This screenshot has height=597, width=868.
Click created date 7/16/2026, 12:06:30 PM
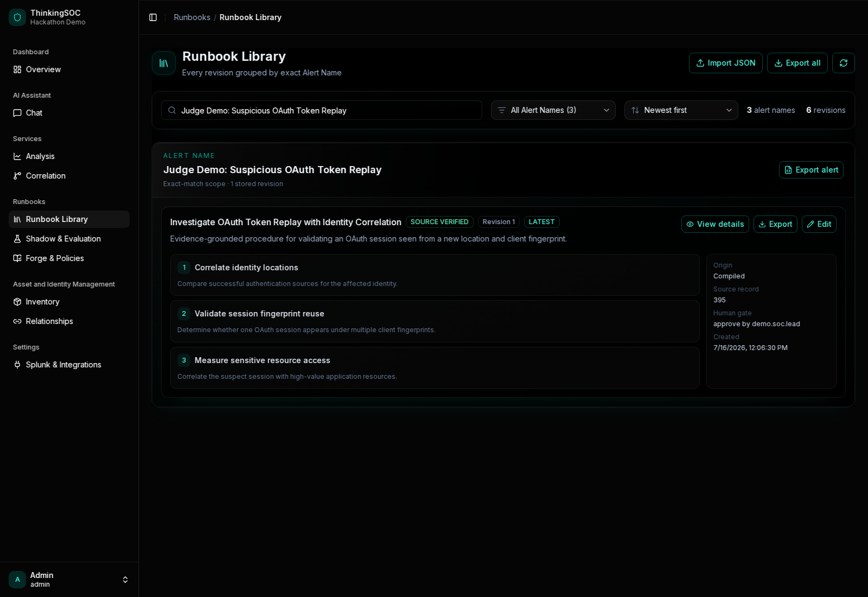click(x=750, y=348)
